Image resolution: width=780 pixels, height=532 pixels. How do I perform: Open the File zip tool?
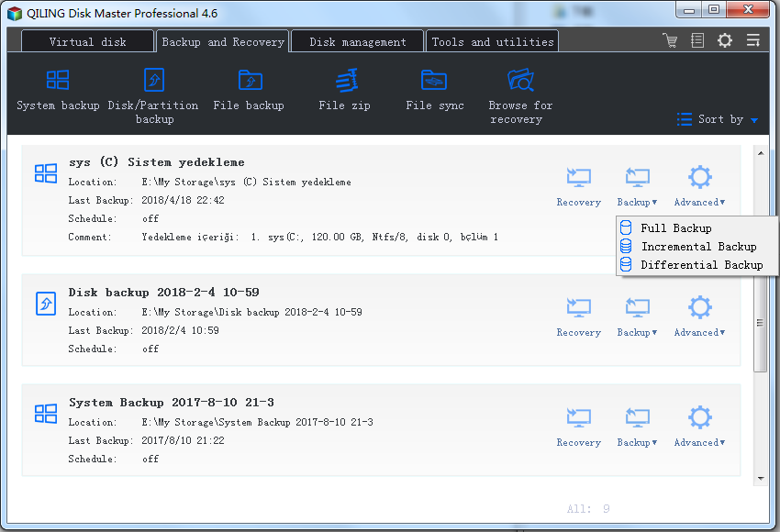345,90
